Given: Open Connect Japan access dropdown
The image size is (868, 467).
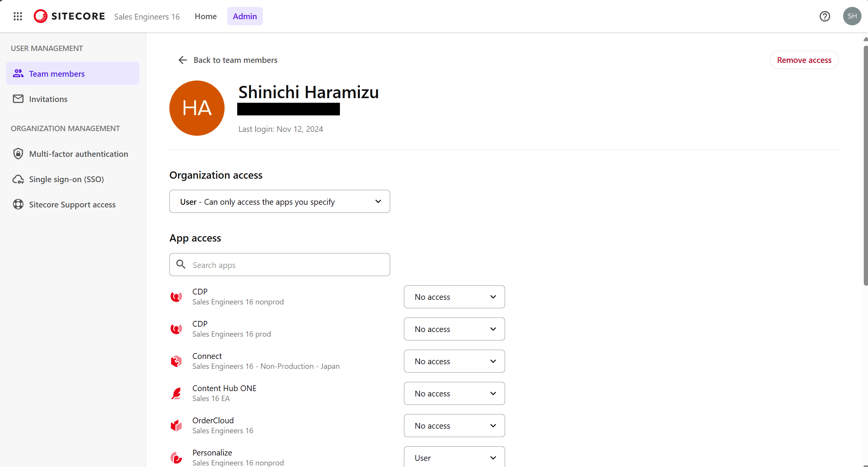Looking at the screenshot, I should pyautogui.click(x=454, y=361).
